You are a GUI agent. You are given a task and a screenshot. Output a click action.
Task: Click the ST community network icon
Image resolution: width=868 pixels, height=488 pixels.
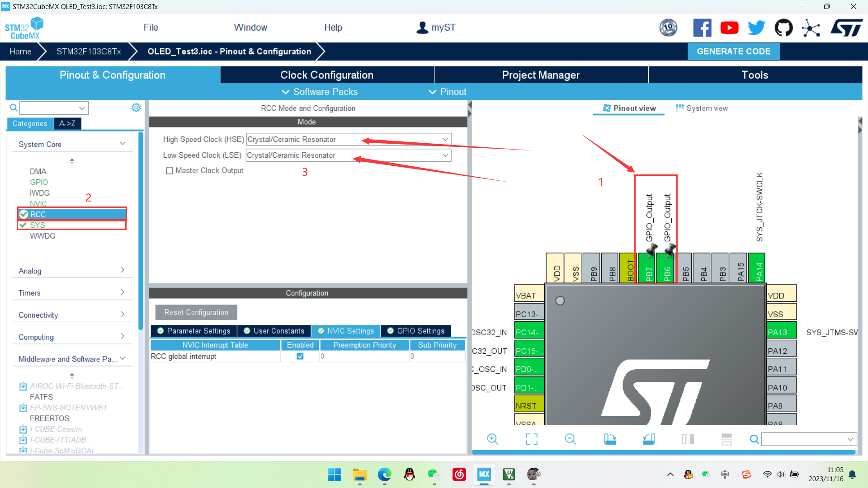click(x=811, y=28)
